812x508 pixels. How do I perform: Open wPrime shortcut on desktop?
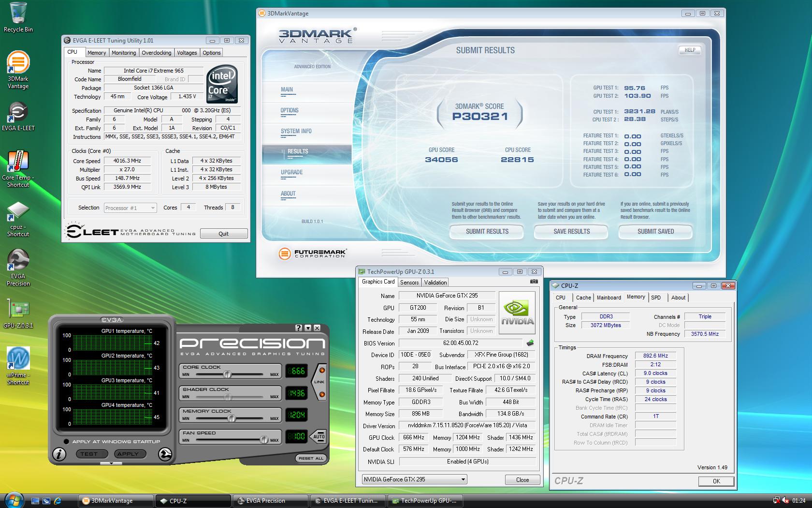(18, 366)
